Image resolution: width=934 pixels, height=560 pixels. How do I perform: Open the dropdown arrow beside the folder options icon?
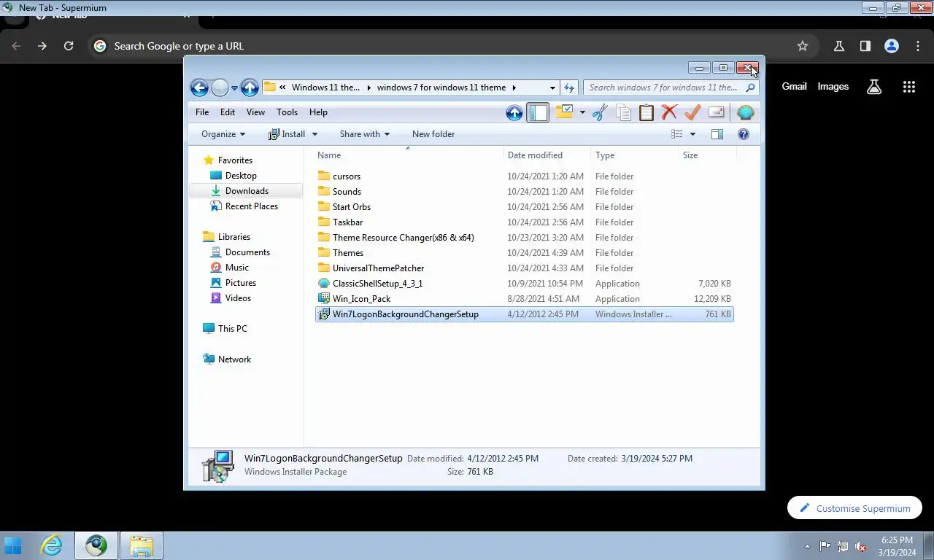582,112
